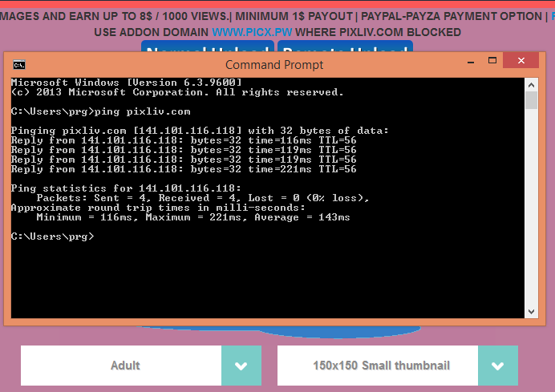Open the Adult category dropdown
555x392 pixels.
[121, 366]
